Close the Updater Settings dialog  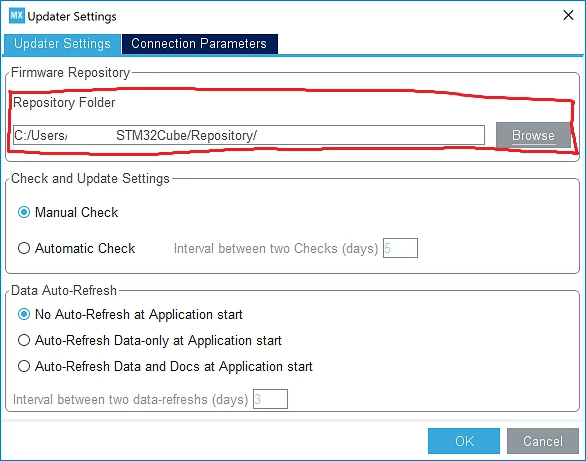tap(568, 15)
